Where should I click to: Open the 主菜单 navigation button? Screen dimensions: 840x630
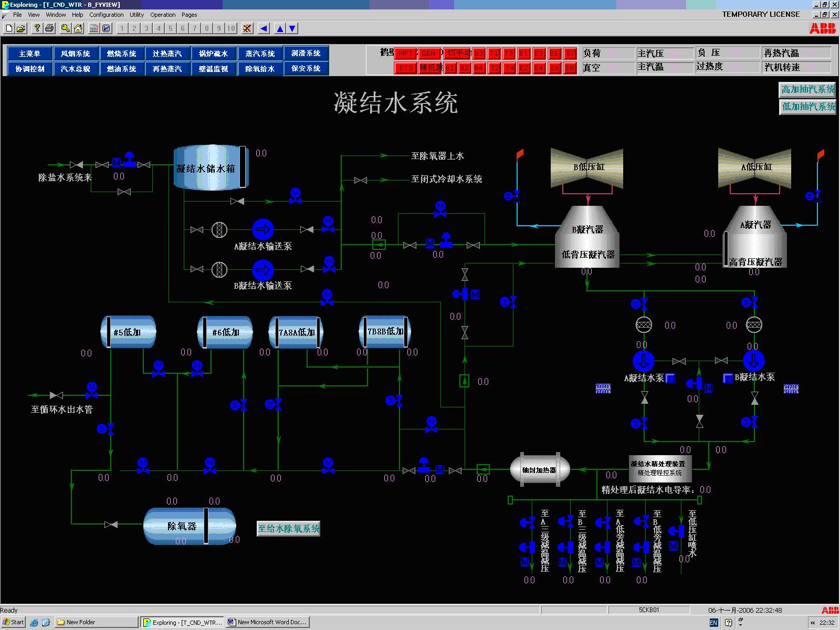(30, 53)
